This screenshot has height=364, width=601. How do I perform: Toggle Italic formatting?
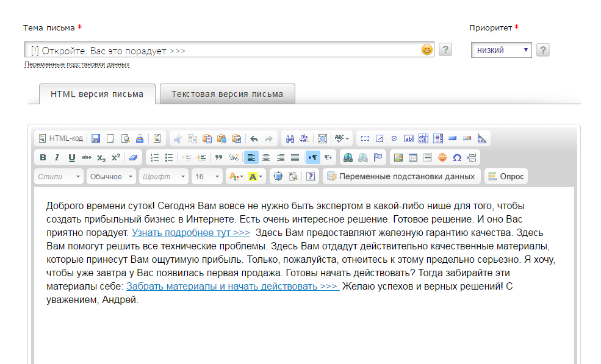click(x=57, y=157)
